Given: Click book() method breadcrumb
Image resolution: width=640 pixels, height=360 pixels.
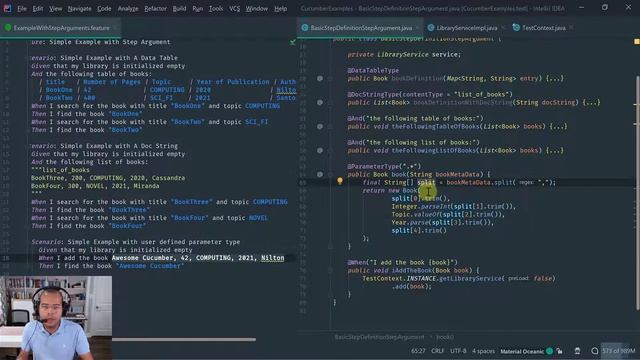Looking at the screenshot, I should coord(445,337).
